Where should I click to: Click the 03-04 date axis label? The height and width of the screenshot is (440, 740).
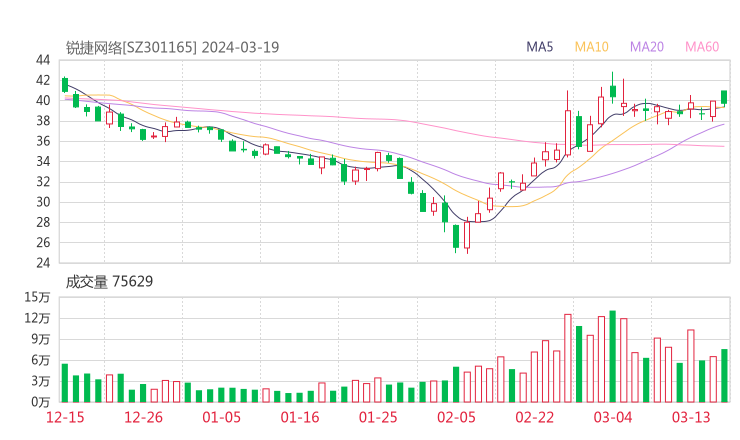pyautogui.click(x=613, y=417)
